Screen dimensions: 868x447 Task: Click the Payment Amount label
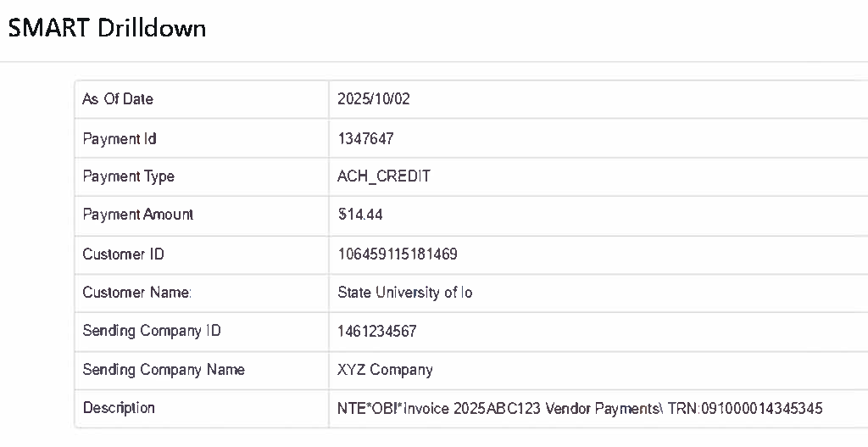[137, 215]
